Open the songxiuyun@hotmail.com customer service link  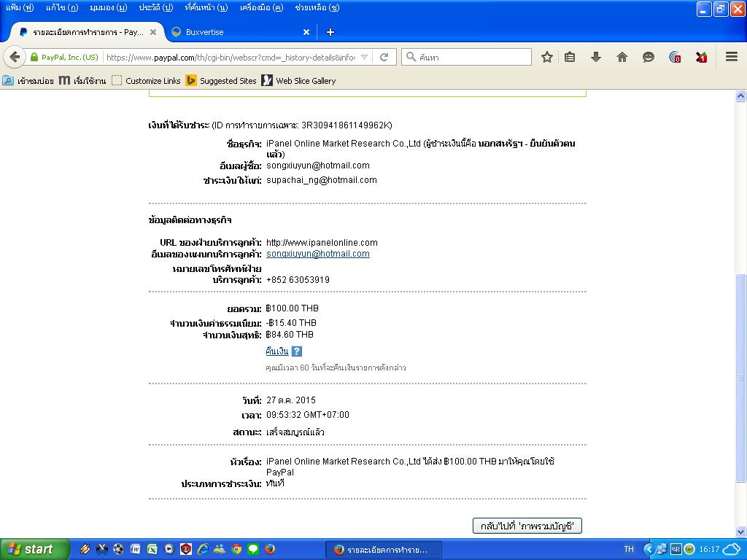[x=318, y=254]
